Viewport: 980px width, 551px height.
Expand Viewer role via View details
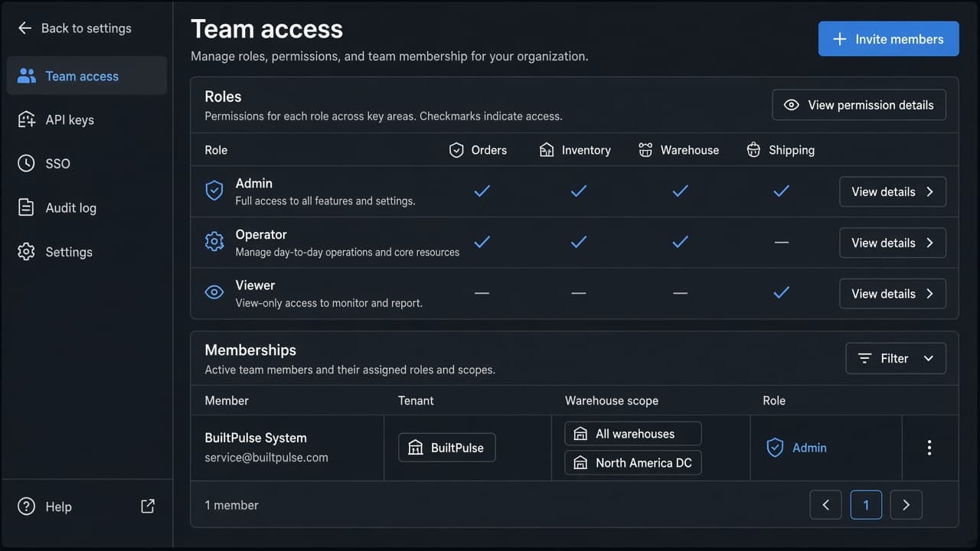tap(893, 294)
